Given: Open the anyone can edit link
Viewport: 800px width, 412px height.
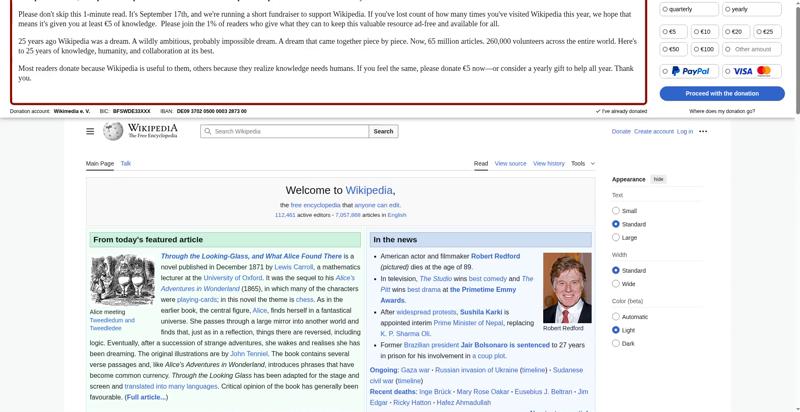Looking at the screenshot, I should [x=377, y=205].
